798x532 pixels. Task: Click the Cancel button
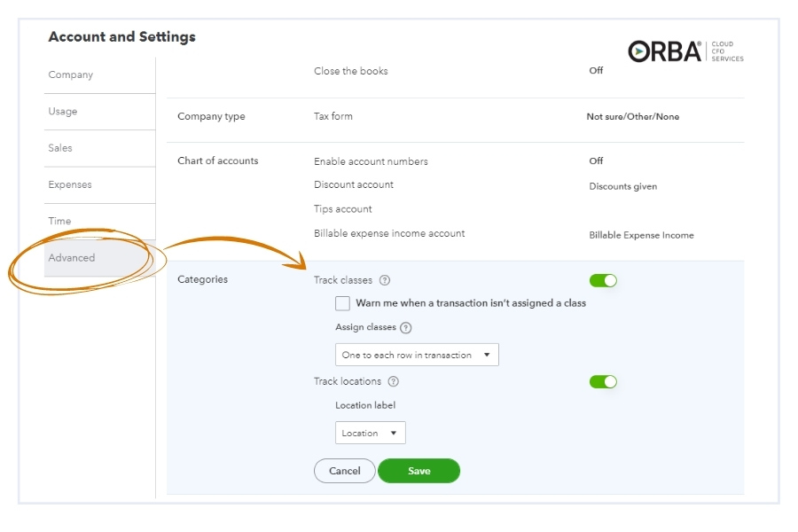click(344, 471)
